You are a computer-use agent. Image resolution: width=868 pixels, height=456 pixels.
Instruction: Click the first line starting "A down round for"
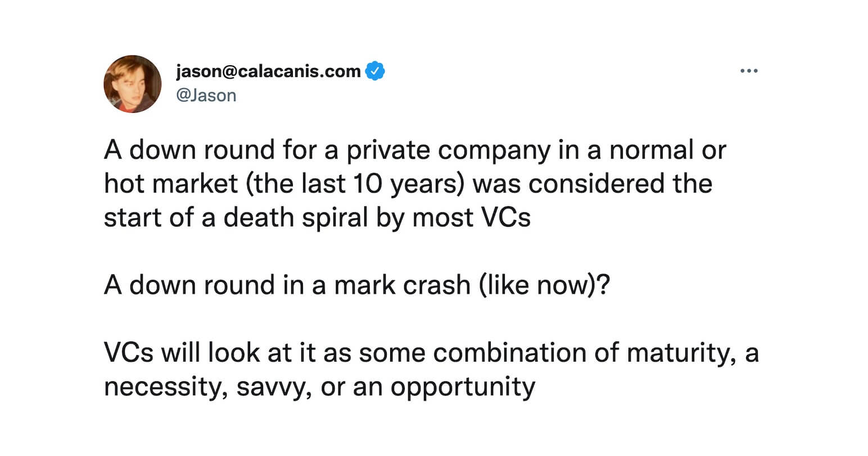click(415, 151)
